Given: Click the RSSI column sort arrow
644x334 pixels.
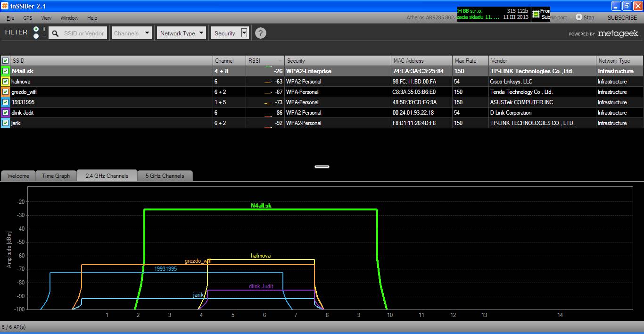Looking at the screenshot, I should [x=281, y=61].
